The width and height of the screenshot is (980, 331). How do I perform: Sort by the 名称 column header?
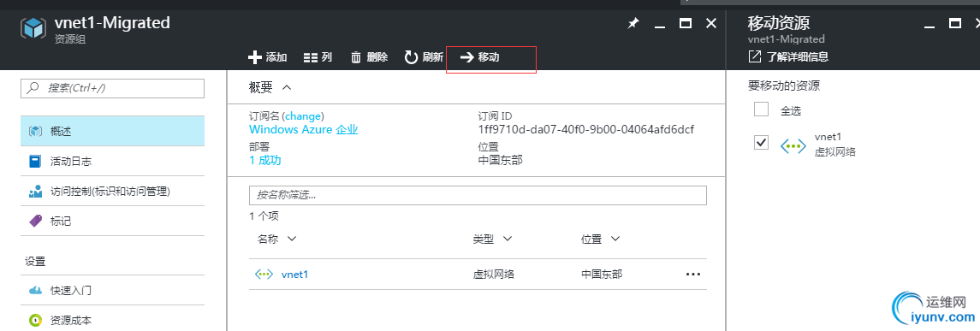(x=276, y=239)
